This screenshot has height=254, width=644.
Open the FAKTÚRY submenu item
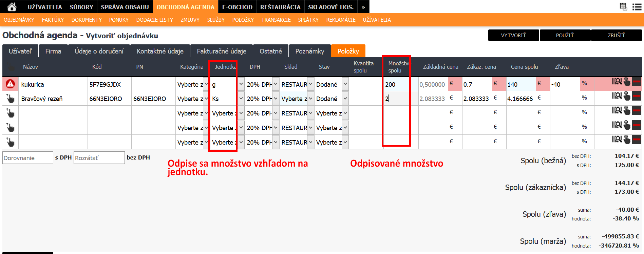pos(53,20)
